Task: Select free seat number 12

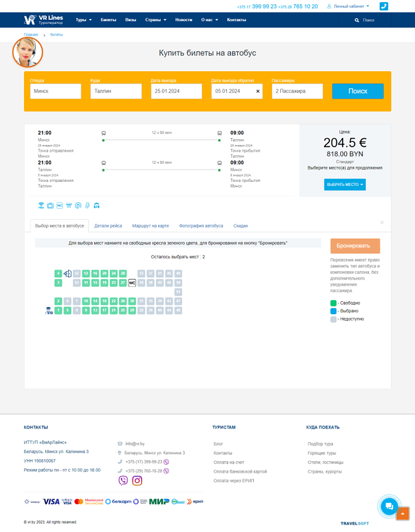Action: point(86,274)
